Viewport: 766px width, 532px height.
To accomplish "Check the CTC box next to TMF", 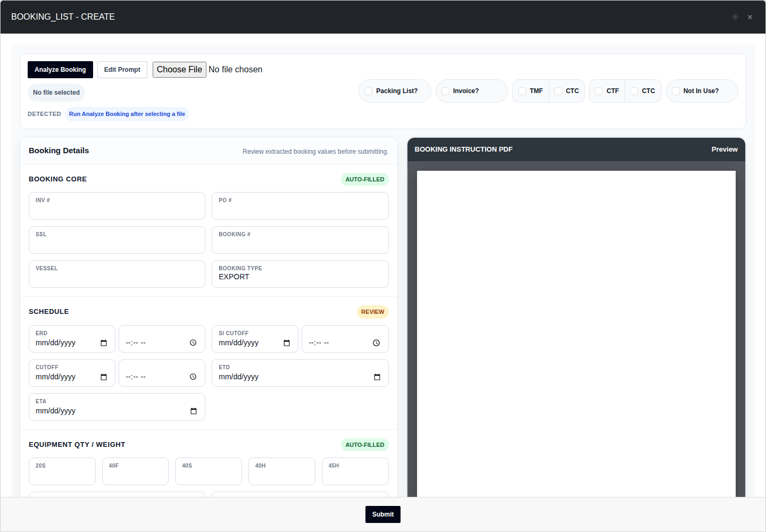I will point(559,91).
